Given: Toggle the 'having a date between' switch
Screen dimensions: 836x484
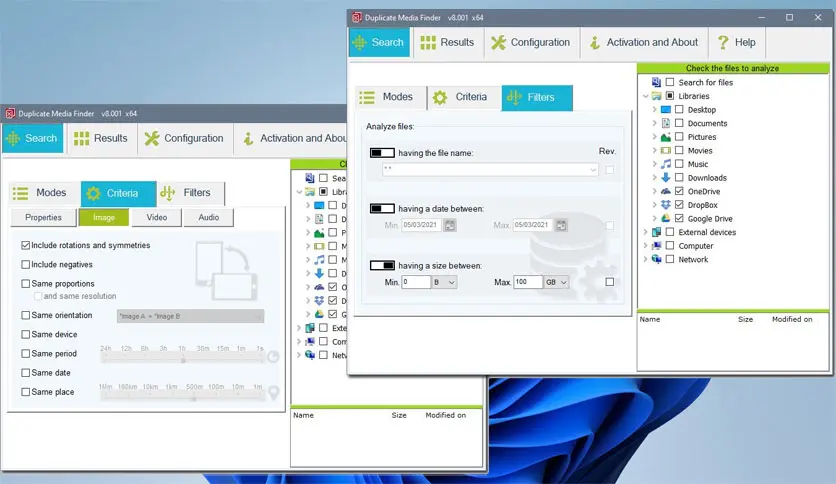Looking at the screenshot, I should click(382, 208).
